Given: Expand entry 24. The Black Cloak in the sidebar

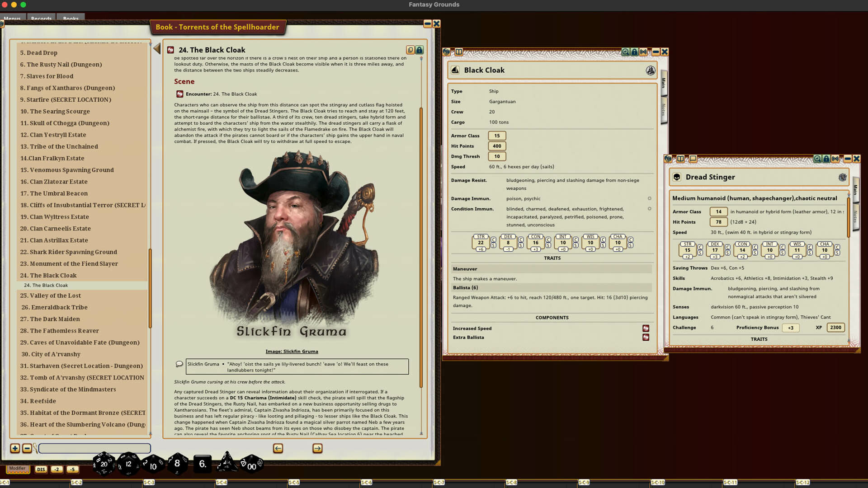Looking at the screenshot, I should tap(49, 275).
